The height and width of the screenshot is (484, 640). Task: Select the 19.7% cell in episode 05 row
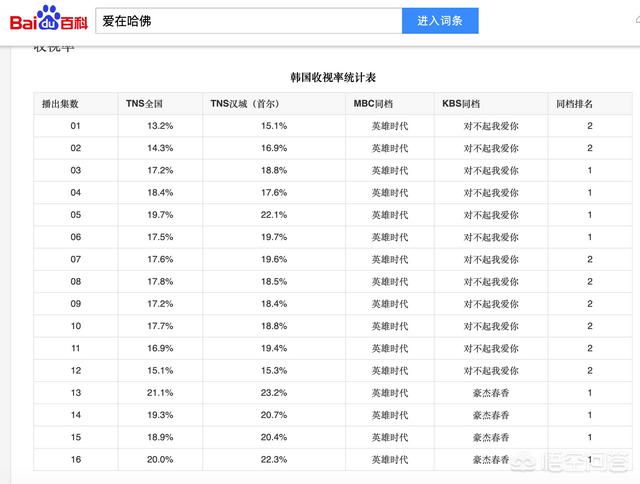click(160, 215)
